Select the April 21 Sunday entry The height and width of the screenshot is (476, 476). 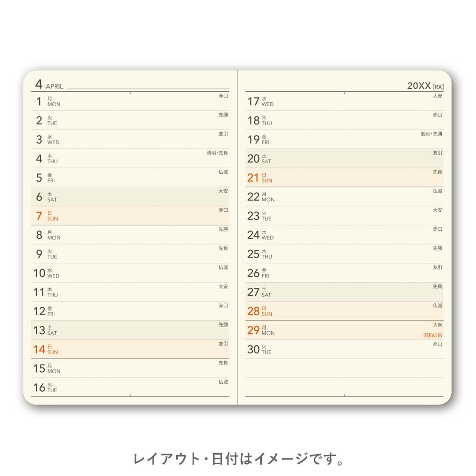click(344, 178)
